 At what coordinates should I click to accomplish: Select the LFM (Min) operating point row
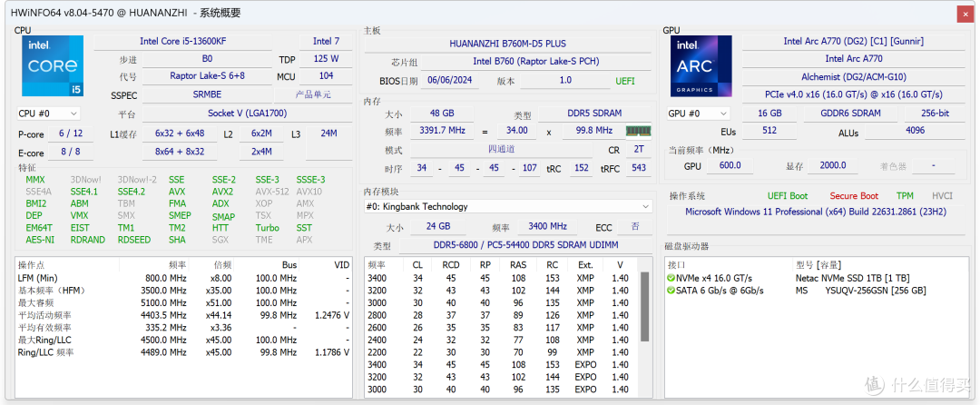click(x=183, y=278)
